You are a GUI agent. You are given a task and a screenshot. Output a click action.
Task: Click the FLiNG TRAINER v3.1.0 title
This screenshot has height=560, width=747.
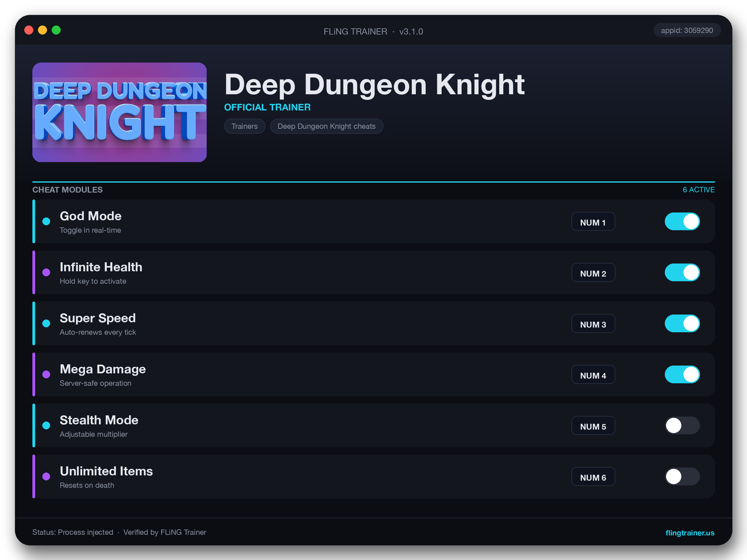pyautogui.click(x=373, y=32)
